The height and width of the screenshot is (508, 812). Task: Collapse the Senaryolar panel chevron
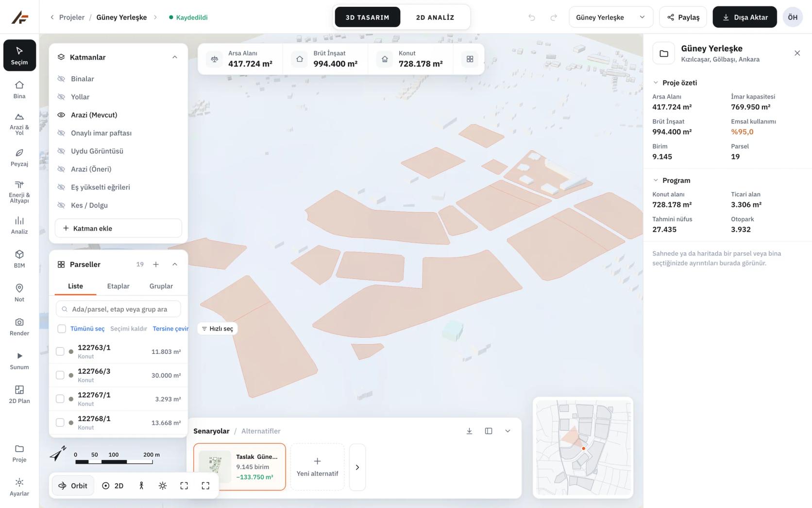point(507,431)
